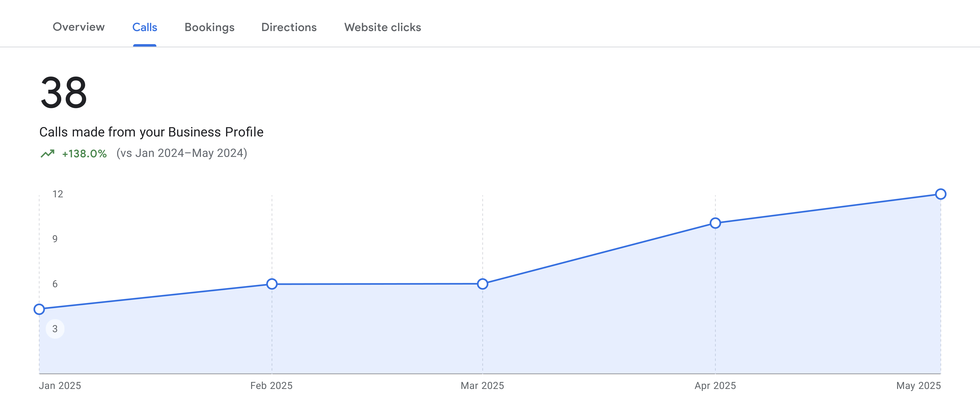Click the Jan 2025 data point on chart

point(39,309)
